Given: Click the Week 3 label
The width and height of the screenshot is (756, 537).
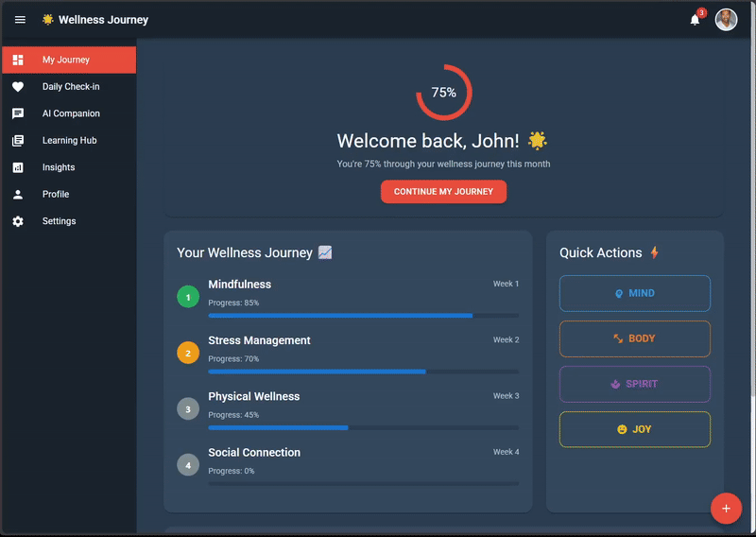Looking at the screenshot, I should point(506,395).
